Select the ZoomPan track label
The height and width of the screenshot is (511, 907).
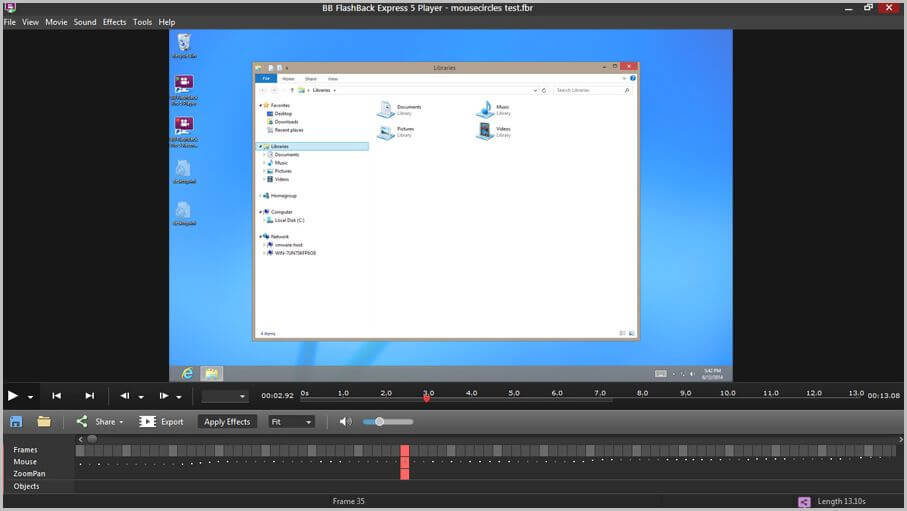click(x=29, y=474)
